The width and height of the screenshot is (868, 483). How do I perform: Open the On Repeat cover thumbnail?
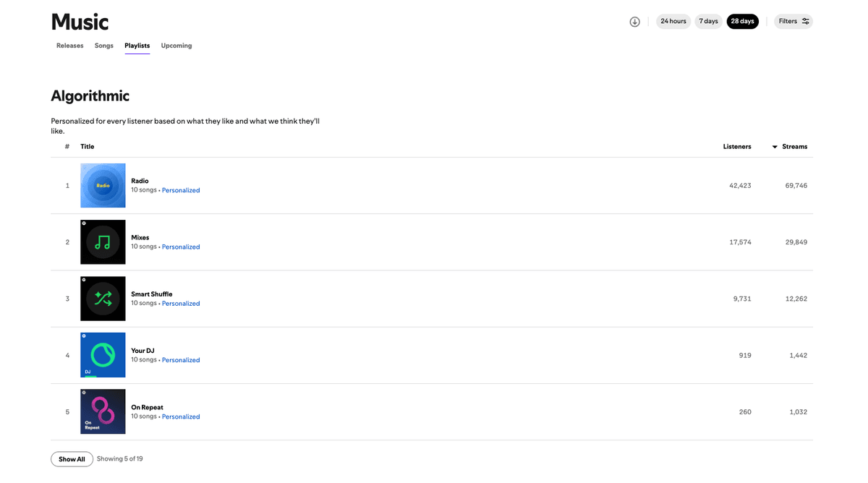coord(103,411)
